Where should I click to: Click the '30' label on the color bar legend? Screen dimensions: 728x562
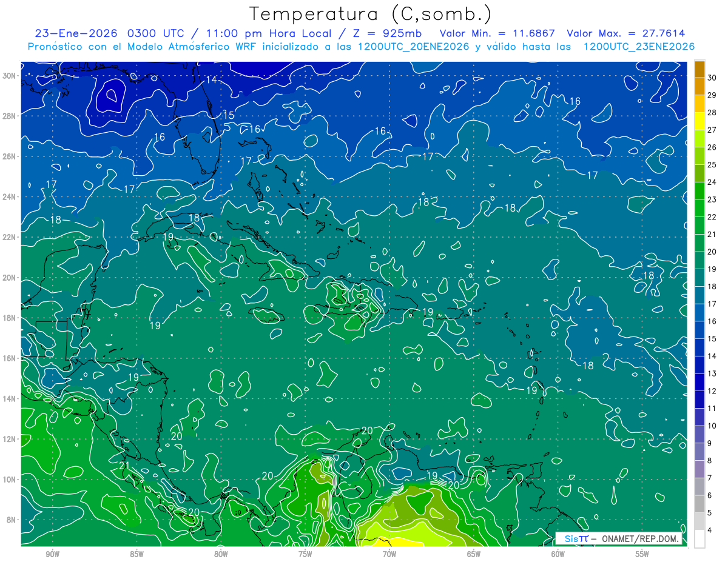point(712,78)
